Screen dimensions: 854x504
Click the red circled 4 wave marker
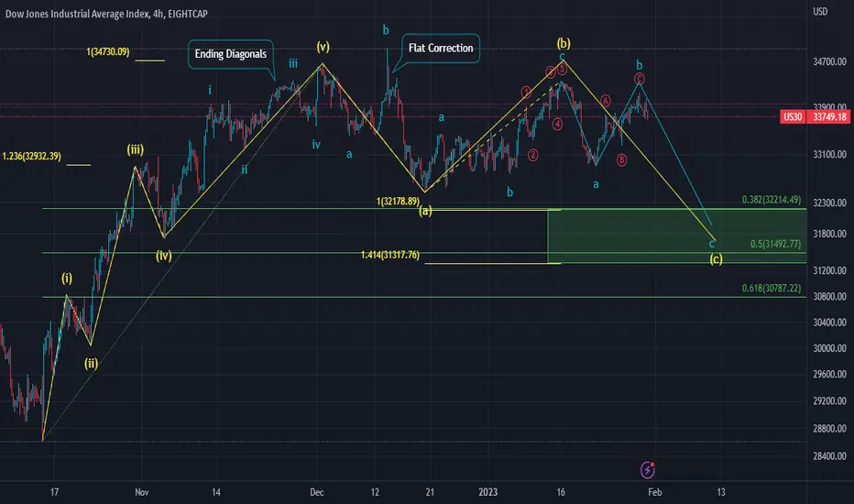(x=558, y=125)
